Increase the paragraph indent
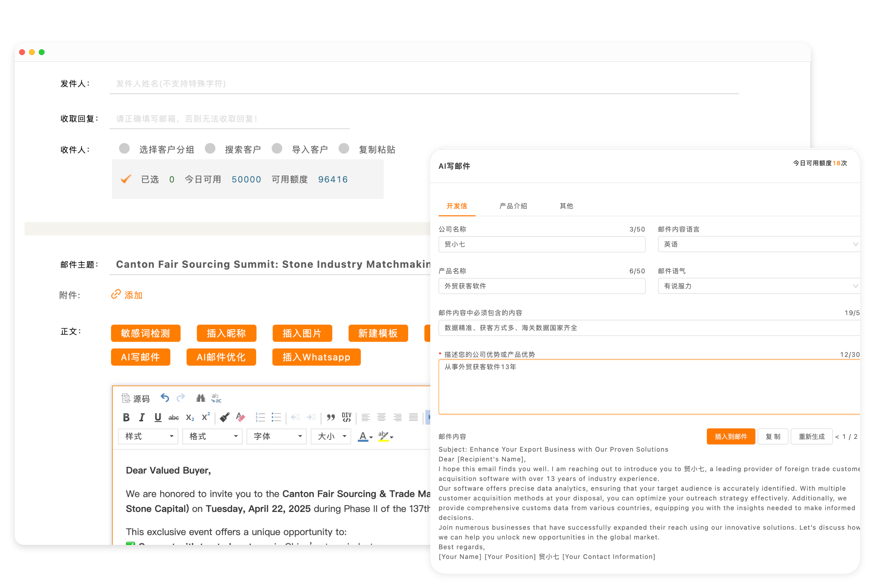882x588 pixels. click(x=311, y=417)
